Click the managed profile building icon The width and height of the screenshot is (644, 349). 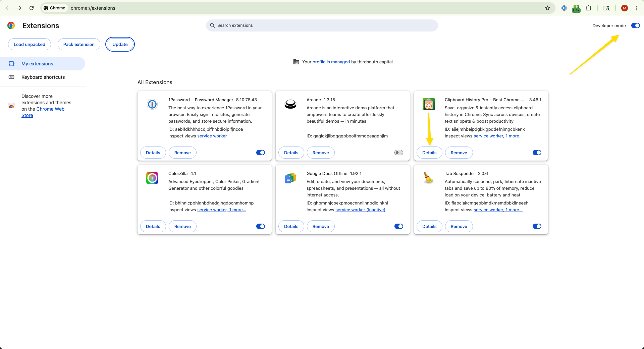[296, 62]
